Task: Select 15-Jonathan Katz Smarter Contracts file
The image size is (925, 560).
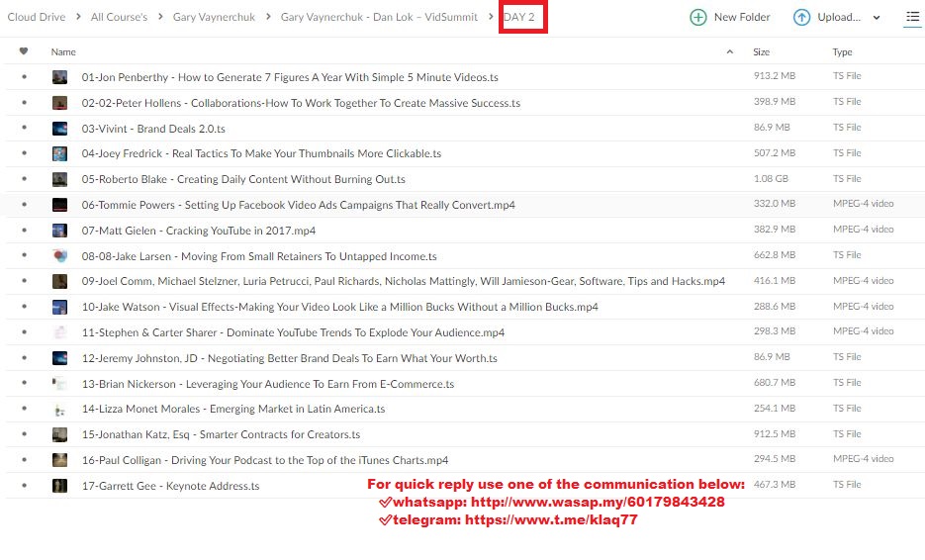Action: [221, 435]
